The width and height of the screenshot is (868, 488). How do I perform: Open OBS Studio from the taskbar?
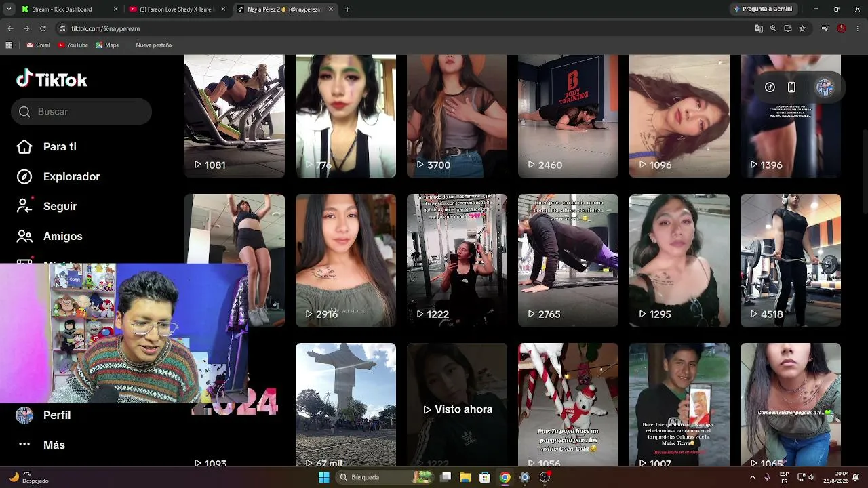[x=545, y=477]
